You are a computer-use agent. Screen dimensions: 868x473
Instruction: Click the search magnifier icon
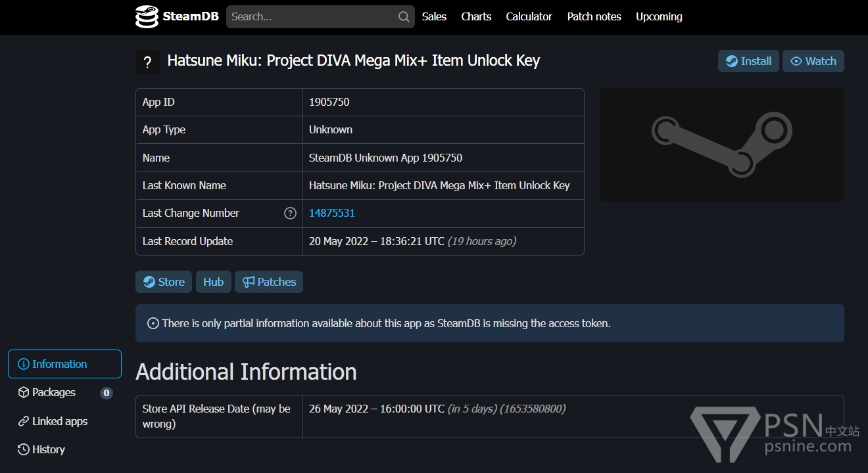coord(404,17)
